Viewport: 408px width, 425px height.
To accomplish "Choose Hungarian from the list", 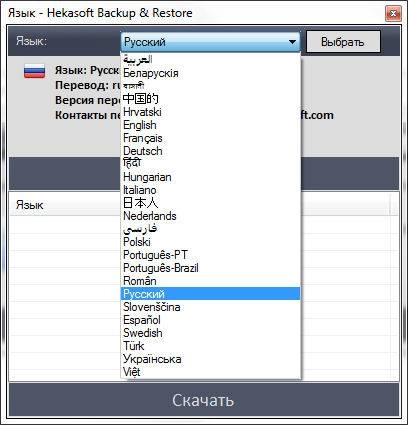I will click(x=211, y=177).
